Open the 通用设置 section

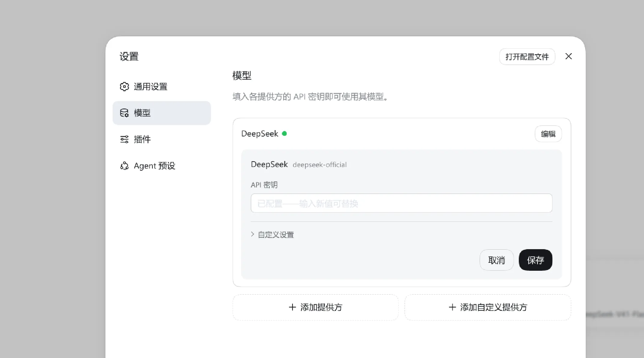tap(162, 87)
